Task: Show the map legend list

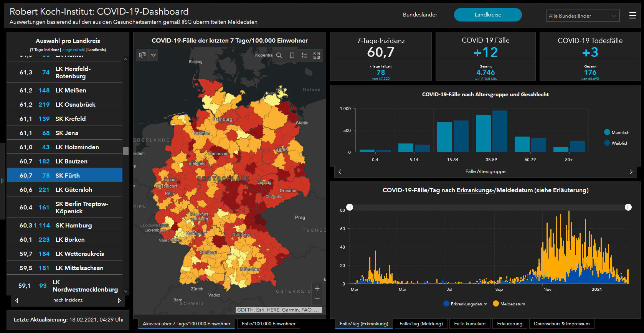Action: click(304, 56)
